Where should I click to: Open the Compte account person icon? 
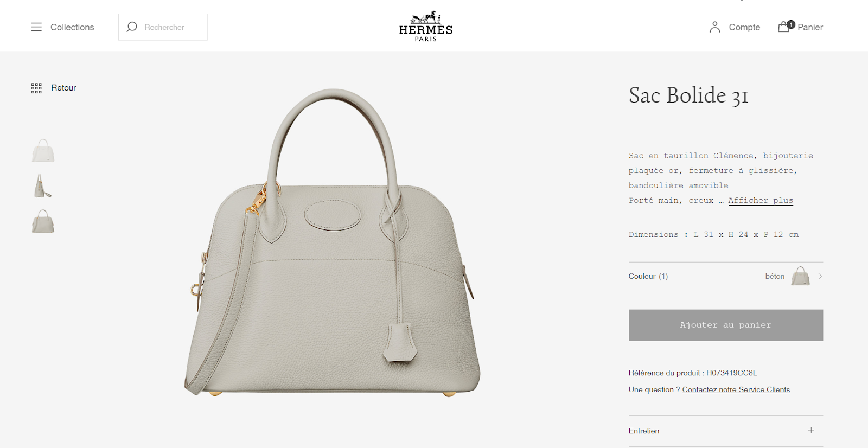[x=715, y=27]
